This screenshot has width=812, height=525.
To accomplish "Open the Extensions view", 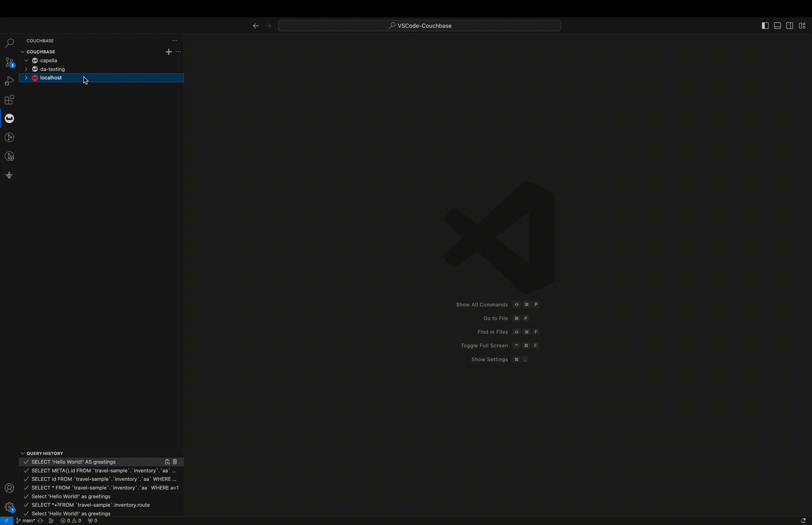I will (x=10, y=100).
